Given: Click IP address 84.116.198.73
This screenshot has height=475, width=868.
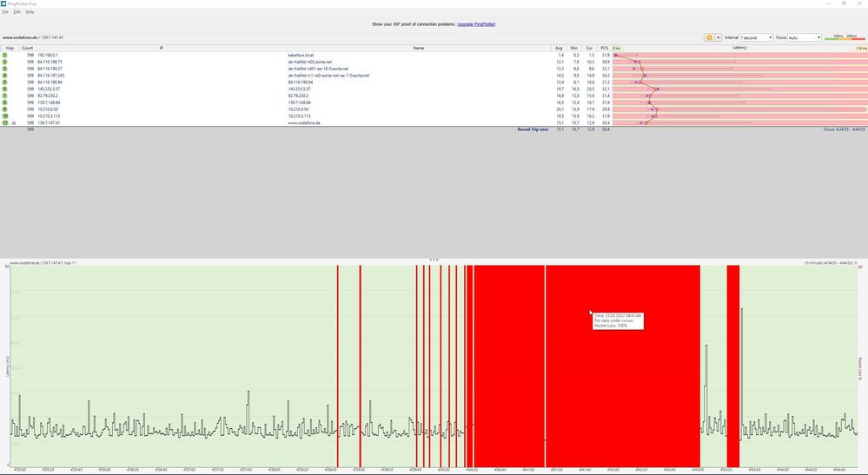Looking at the screenshot, I should point(50,62).
